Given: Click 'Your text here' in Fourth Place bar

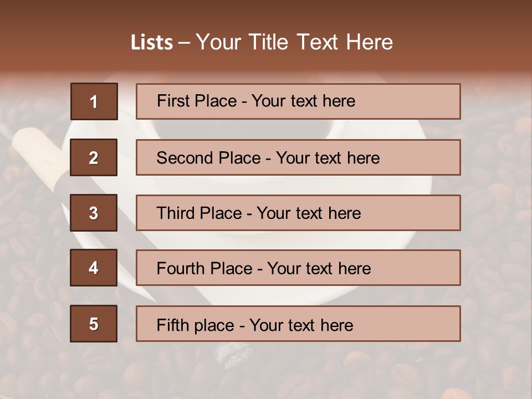Looking at the screenshot, I should pyautogui.click(x=319, y=269).
